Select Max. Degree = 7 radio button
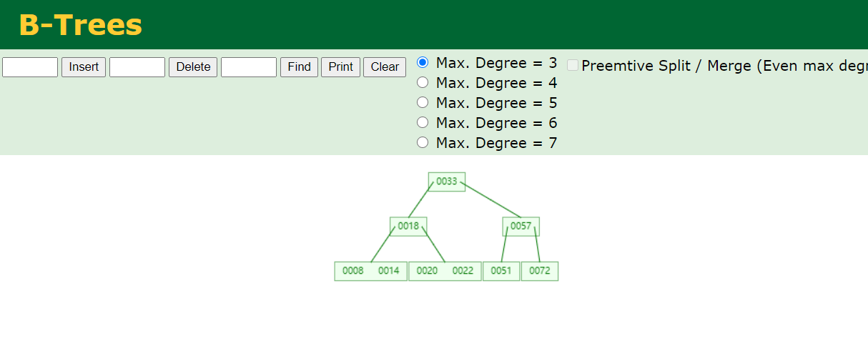 coord(423,142)
